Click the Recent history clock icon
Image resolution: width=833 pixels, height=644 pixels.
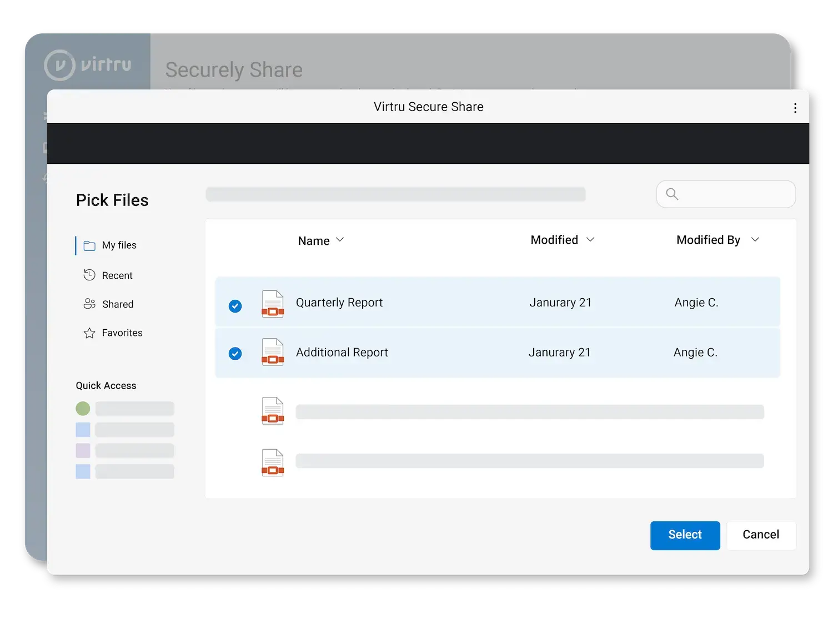(89, 275)
